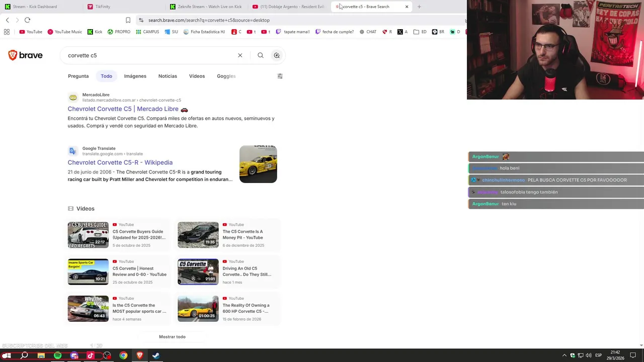This screenshot has width=644, height=362.
Task: Open Steam from the taskbar
Action: click(x=156, y=355)
